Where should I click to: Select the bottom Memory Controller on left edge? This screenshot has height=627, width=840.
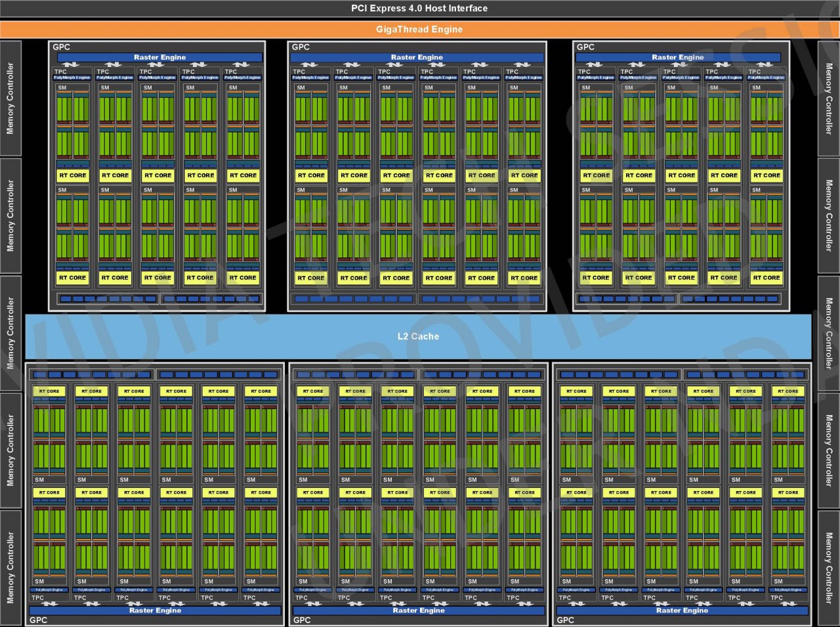tap(10, 569)
